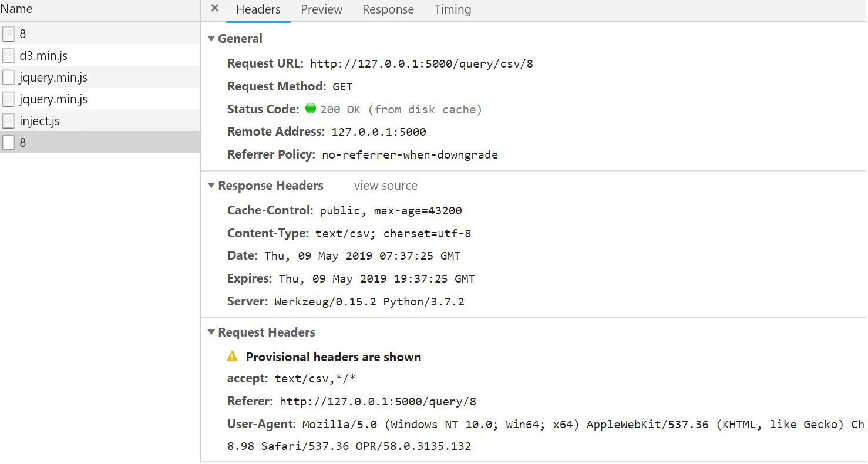
Task: Click the d3.min.js file icon
Action: [8, 56]
